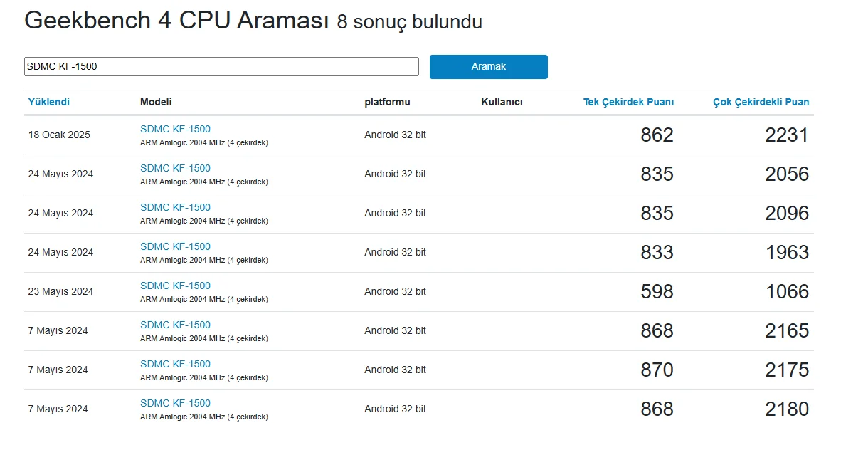Click the platformu column header
868x450 pixels.
(387, 102)
